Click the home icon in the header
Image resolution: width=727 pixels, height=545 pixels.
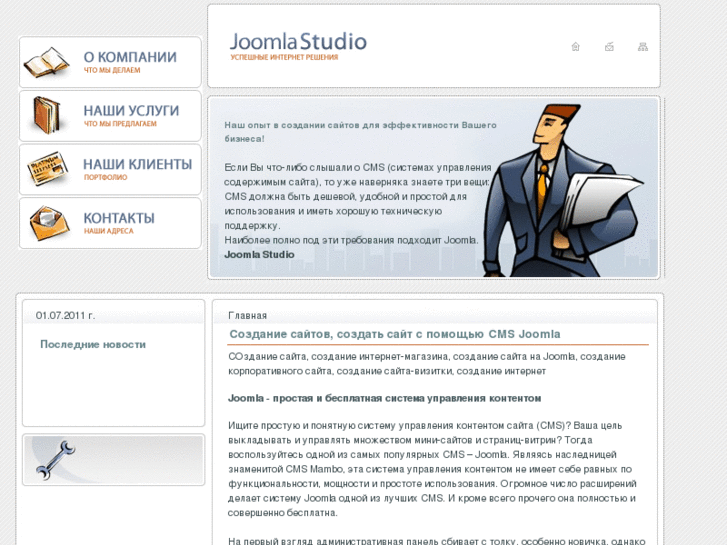[575, 46]
